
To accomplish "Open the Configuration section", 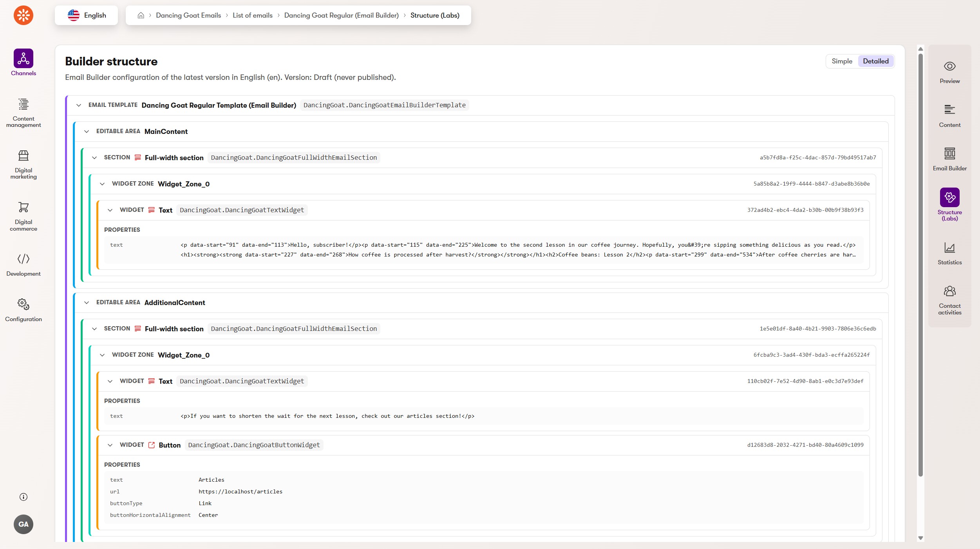I will click(x=24, y=311).
